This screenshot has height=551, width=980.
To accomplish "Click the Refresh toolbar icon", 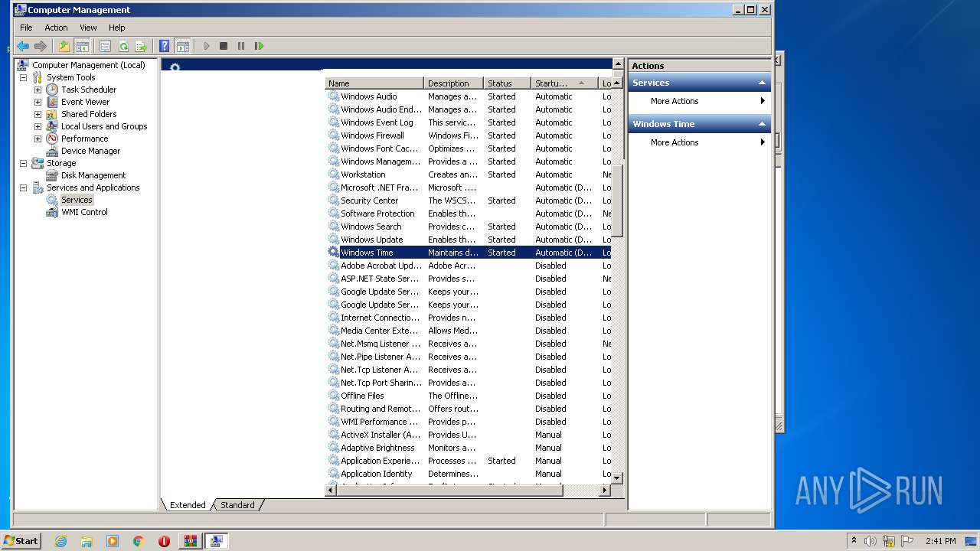I will (123, 46).
